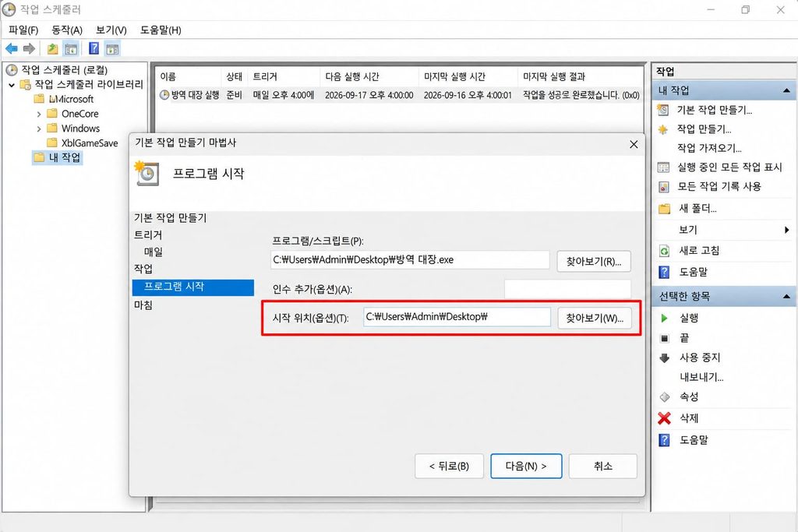Collapse the 작업 스케줄러 라이브러리 tree node
Image resolution: width=798 pixels, height=532 pixels.
point(11,85)
